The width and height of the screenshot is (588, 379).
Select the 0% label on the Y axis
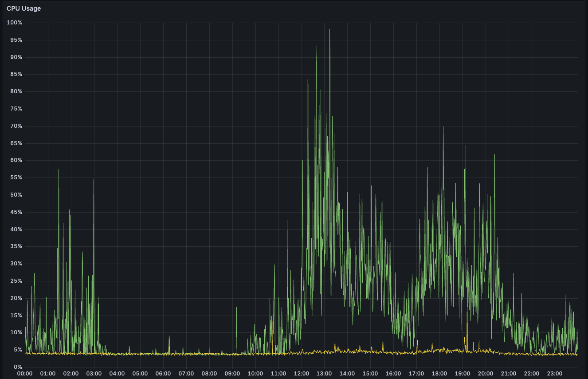pyautogui.click(x=18, y=367)
